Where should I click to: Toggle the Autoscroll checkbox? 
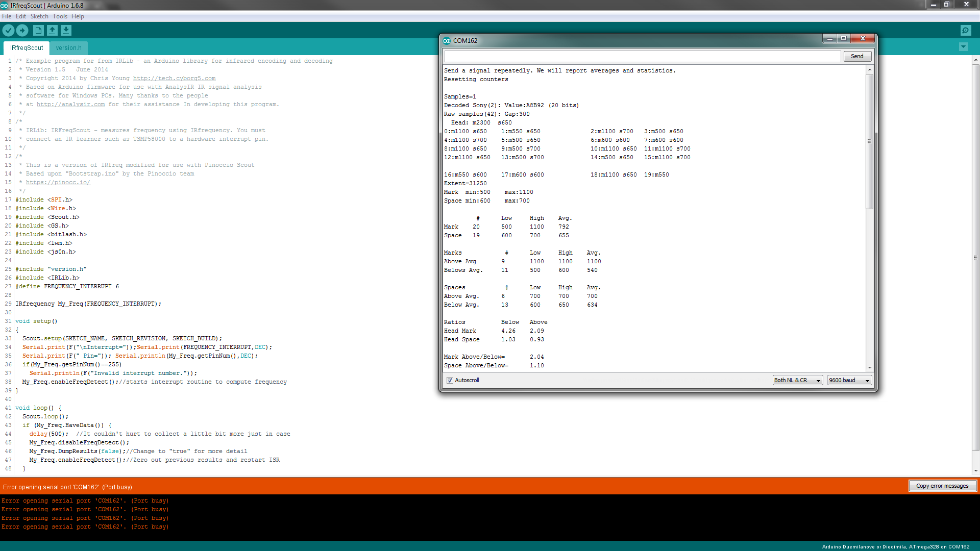450,381
